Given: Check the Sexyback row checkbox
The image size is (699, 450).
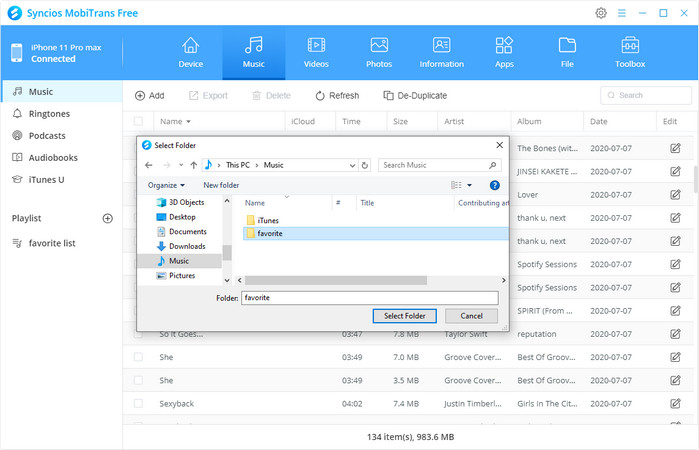Looking at the screenshot, I should point(138,403).
